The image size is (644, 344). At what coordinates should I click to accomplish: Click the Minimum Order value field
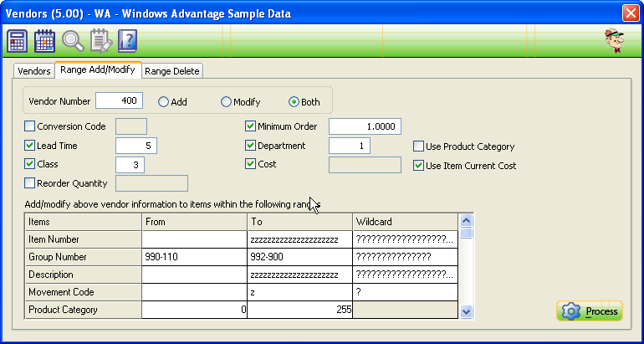click(365, 126)
